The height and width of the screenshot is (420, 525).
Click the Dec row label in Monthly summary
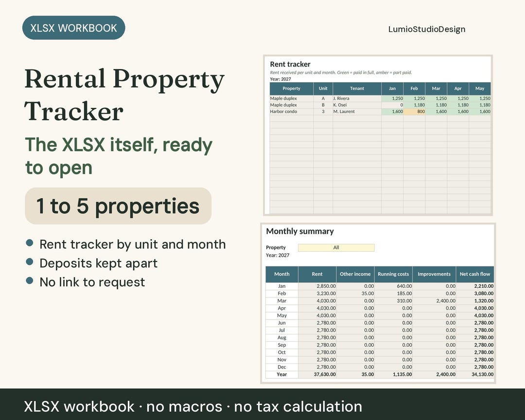pyautogui.click(x=281, y=367)
